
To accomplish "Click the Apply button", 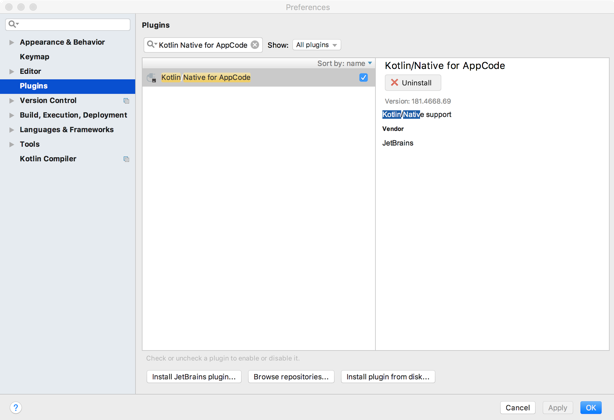I will (x=557, y=407).
